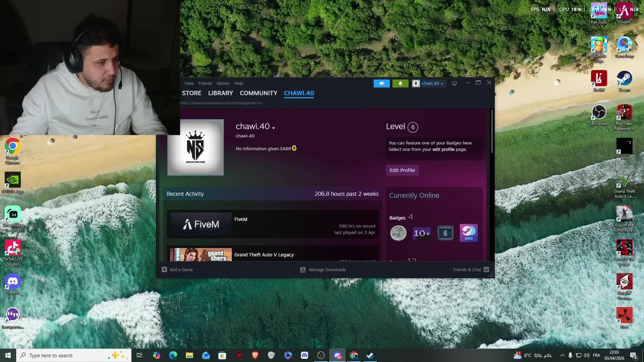
Task: Open Gameloop desktop shortcut
Action: pos(624,48)
